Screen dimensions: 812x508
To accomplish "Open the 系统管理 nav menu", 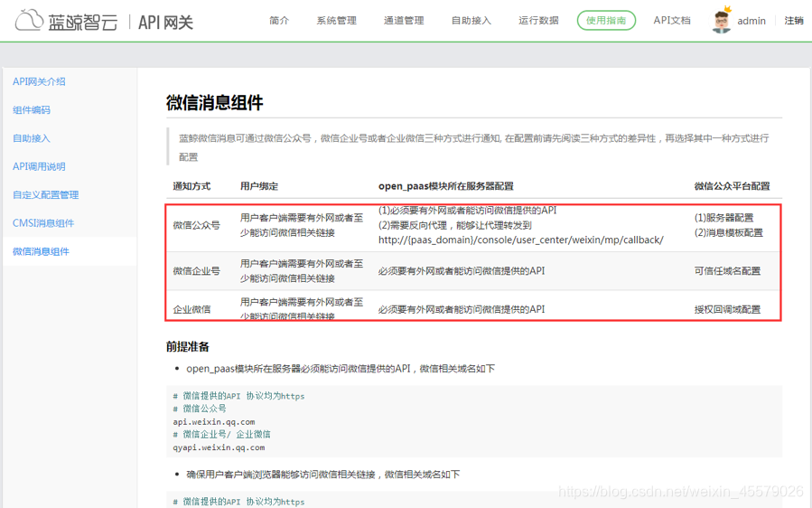I will [337, 20].
